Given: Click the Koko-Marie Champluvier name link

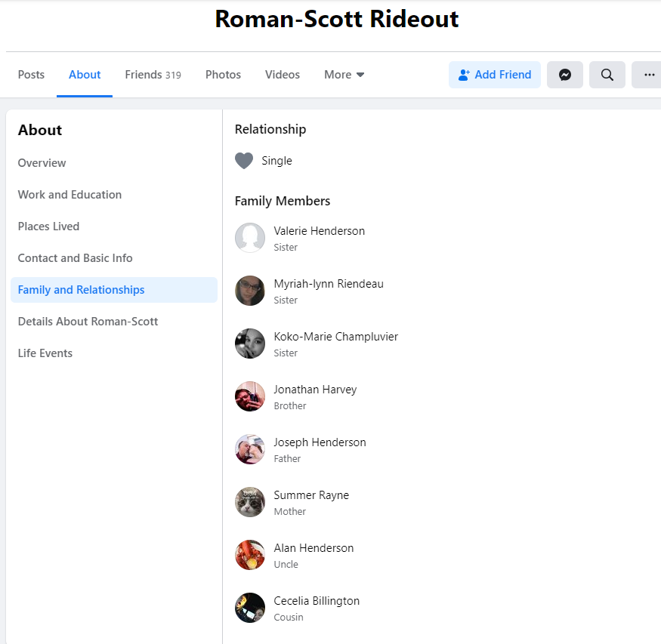Looking at the screenshot, I should click(335, 337).
